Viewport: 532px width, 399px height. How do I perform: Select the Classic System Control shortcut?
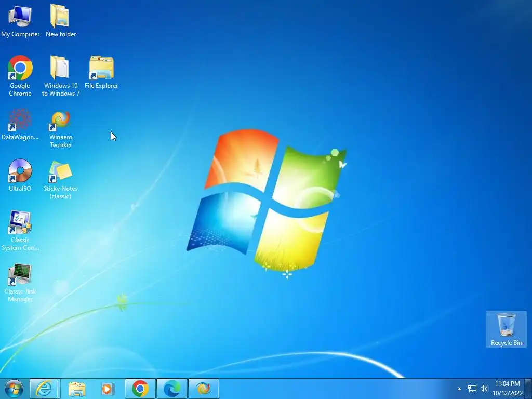click(x=20, y=231)
